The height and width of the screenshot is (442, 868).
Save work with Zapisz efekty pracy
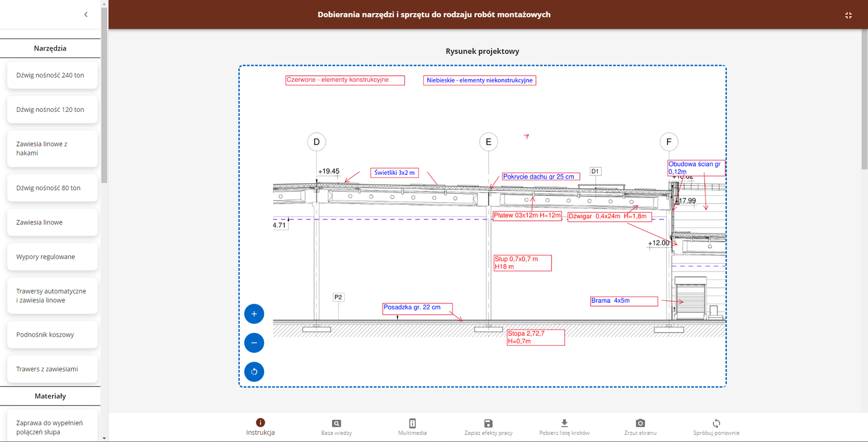[x=488, y=427]
